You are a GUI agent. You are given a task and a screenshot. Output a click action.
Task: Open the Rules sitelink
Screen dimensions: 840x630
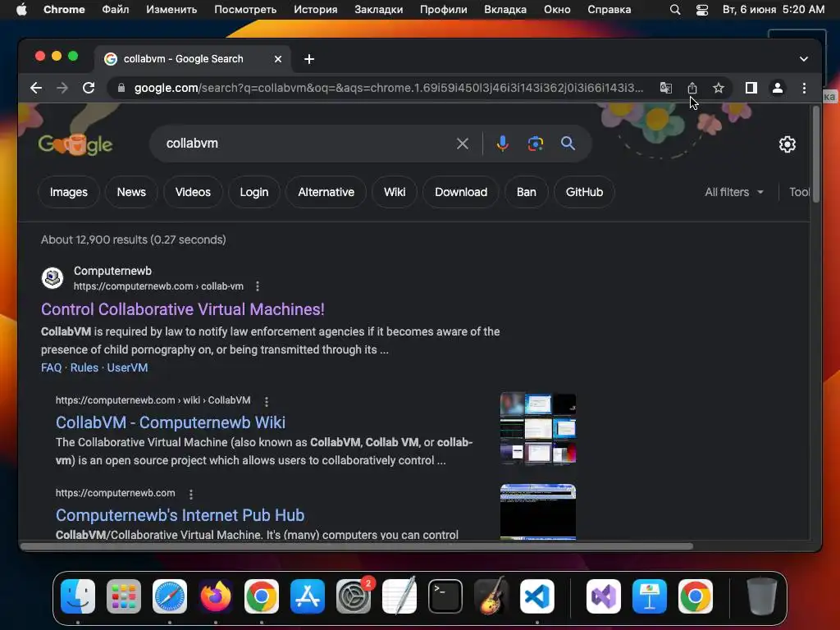[x=84, y=368]
